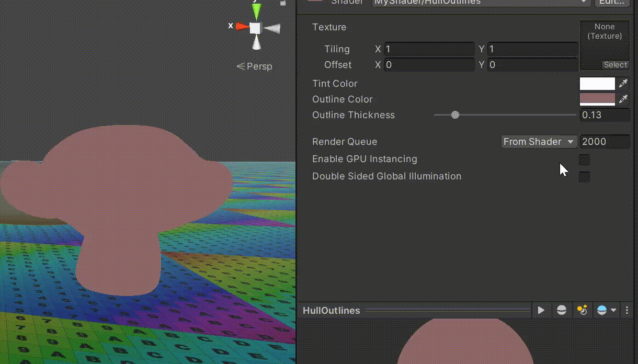
Task: Collapse the HullOutlines preview panel header
Action: (x=331, y=310)
